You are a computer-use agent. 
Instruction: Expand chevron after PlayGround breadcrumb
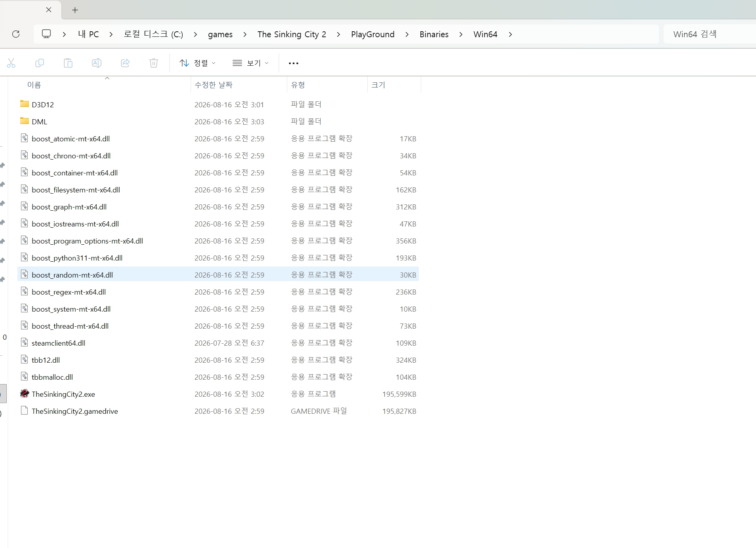pyautogui.click(x=407, y=34)
